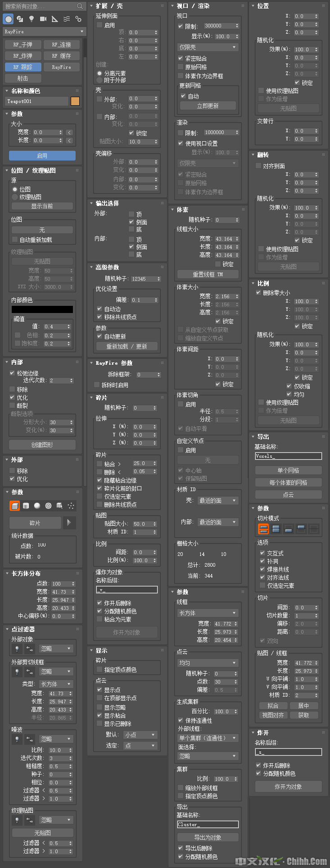Select the Systems gears icon

point(78,19)
